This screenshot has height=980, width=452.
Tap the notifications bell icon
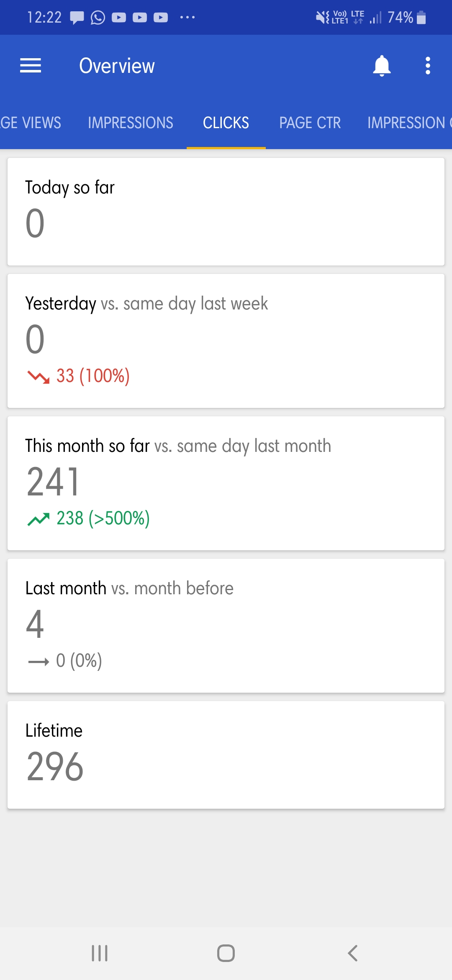pyautogui.click(x=382, y=66)
